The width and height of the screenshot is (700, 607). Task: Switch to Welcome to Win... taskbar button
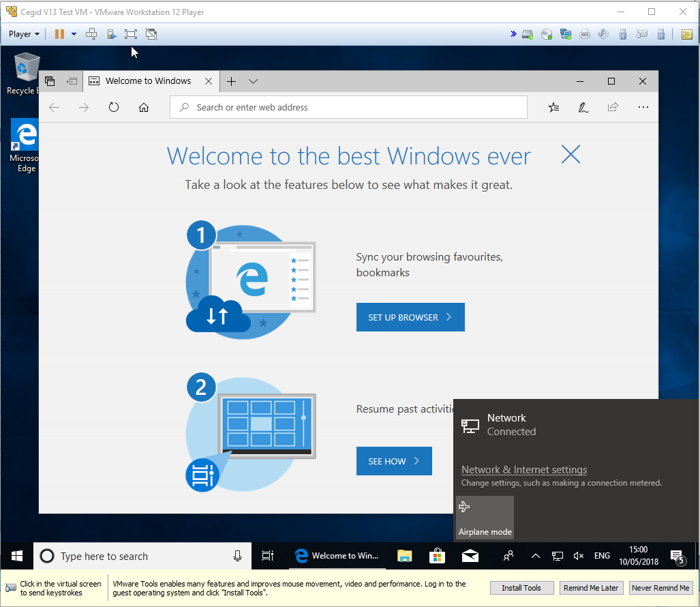tap(337, 556)
